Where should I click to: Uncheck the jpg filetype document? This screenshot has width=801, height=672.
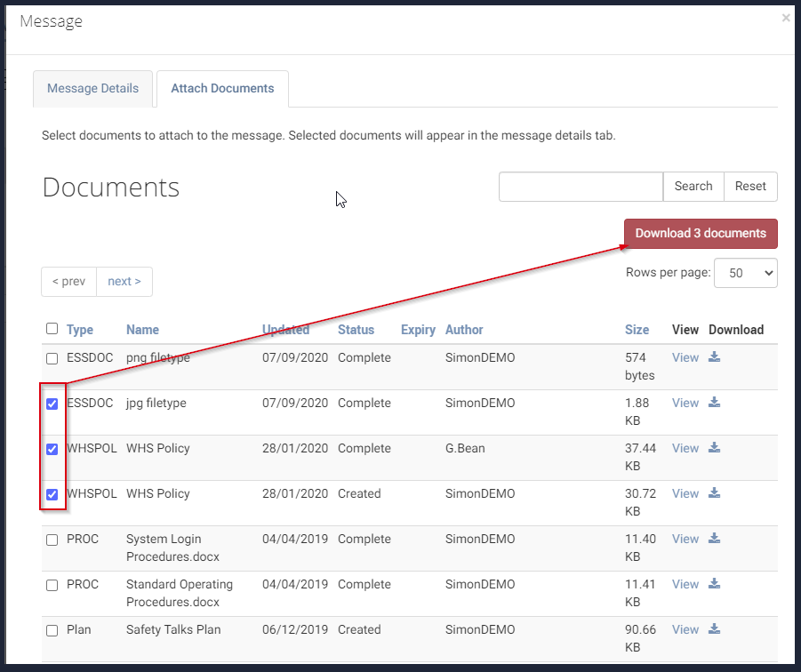tap(52, 404)
